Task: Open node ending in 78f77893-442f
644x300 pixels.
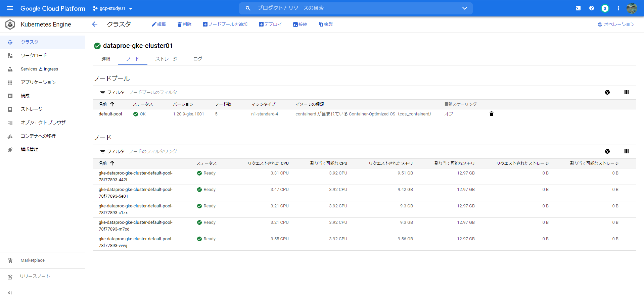Action: 135,177
